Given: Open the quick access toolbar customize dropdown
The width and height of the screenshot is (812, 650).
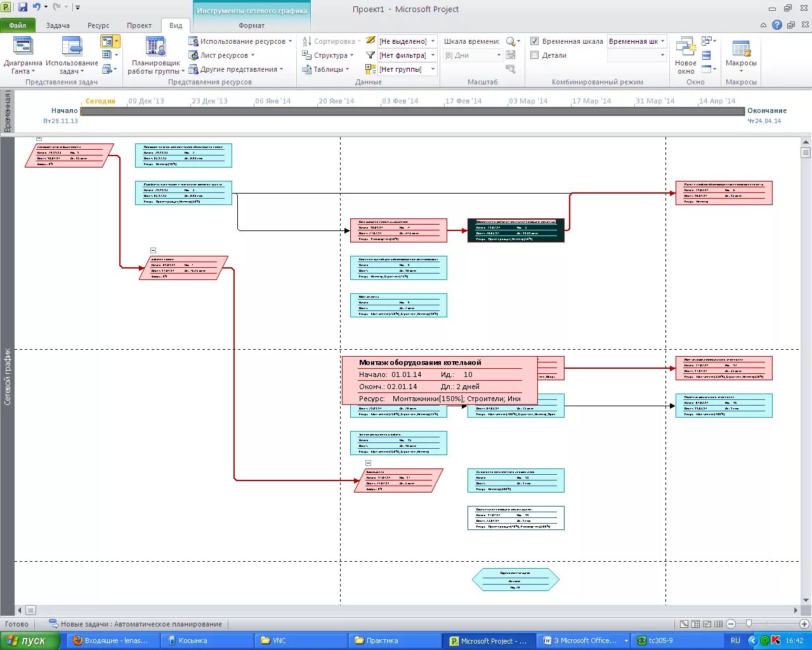Looking at the screenshot, I should click(77, 8).
